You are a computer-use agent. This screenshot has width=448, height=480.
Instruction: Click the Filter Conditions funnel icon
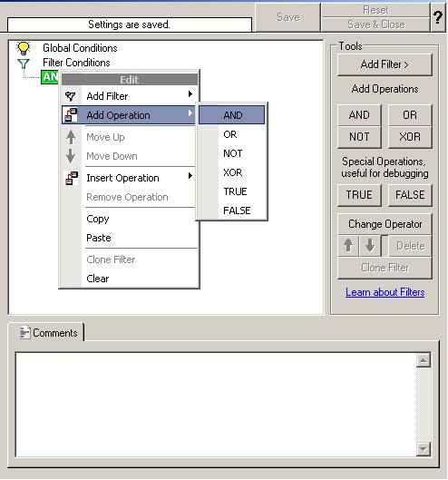point(24,64)
